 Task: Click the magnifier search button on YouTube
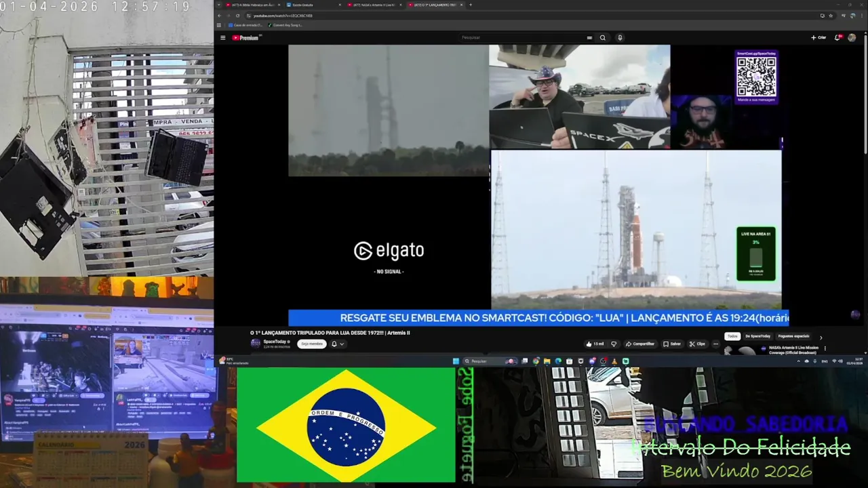602,38
